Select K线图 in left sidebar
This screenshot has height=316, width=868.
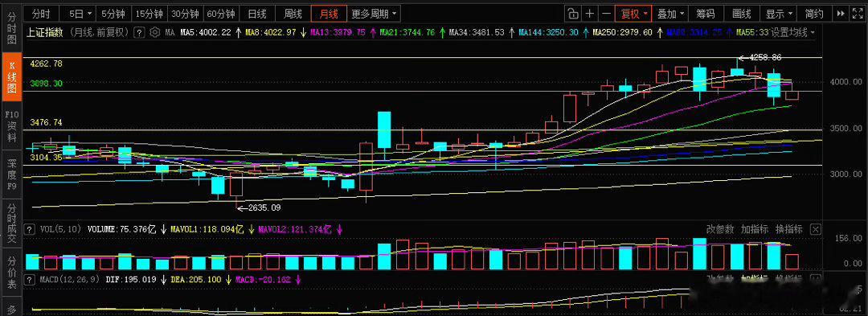(x=10, y=76)
